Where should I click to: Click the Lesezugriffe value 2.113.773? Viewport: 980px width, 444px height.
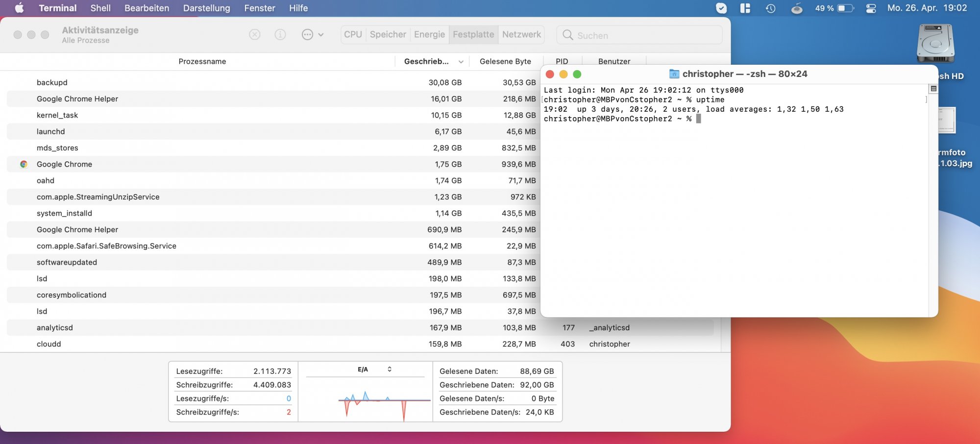(x=272, y=371)
